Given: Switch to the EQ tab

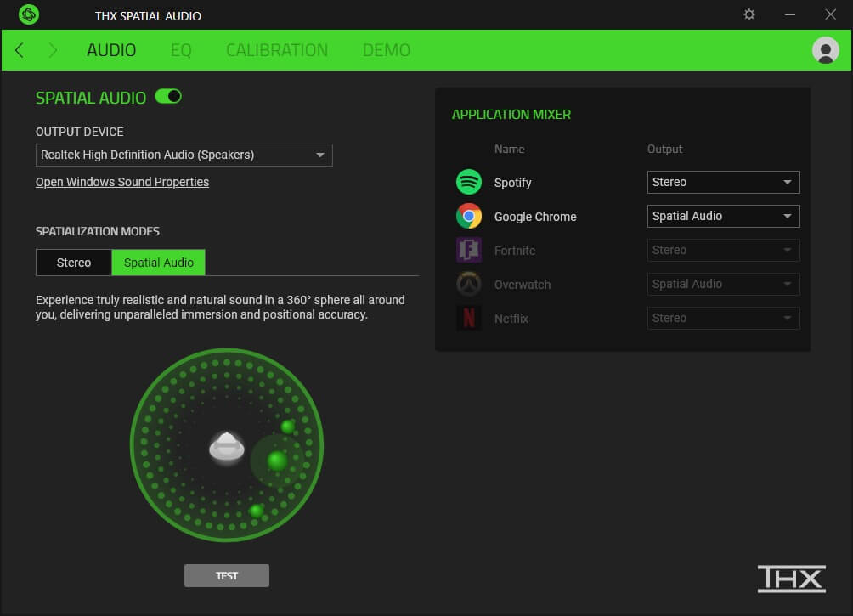Looking at the screenshot, I should point(181,50).
